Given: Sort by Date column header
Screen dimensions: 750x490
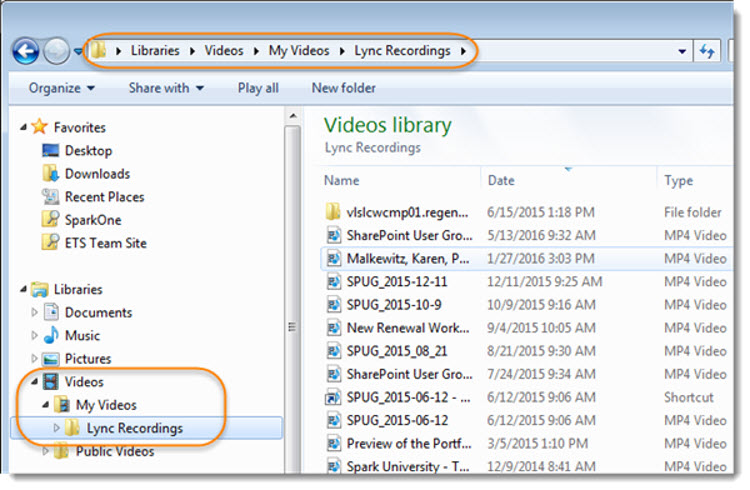Looking at the screenshot, I should coord(501,180).
